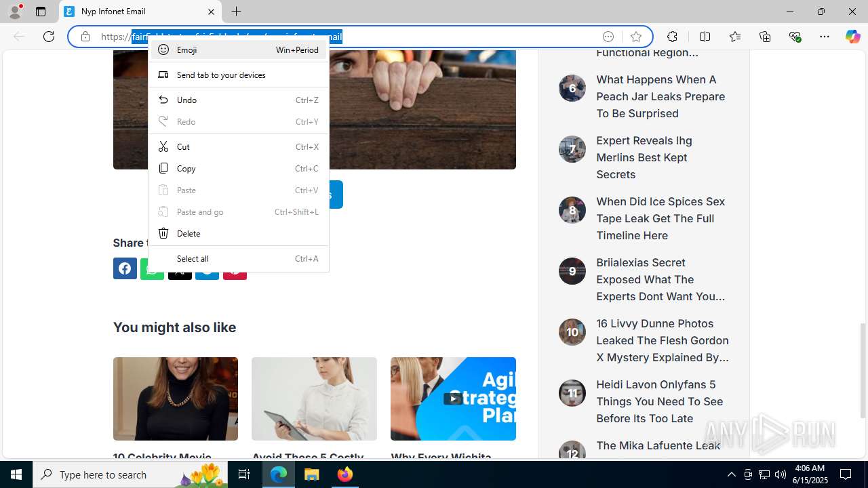Add this page to favorites star
Viewport: 868px width, 488px height.
(x=635, y=37)
